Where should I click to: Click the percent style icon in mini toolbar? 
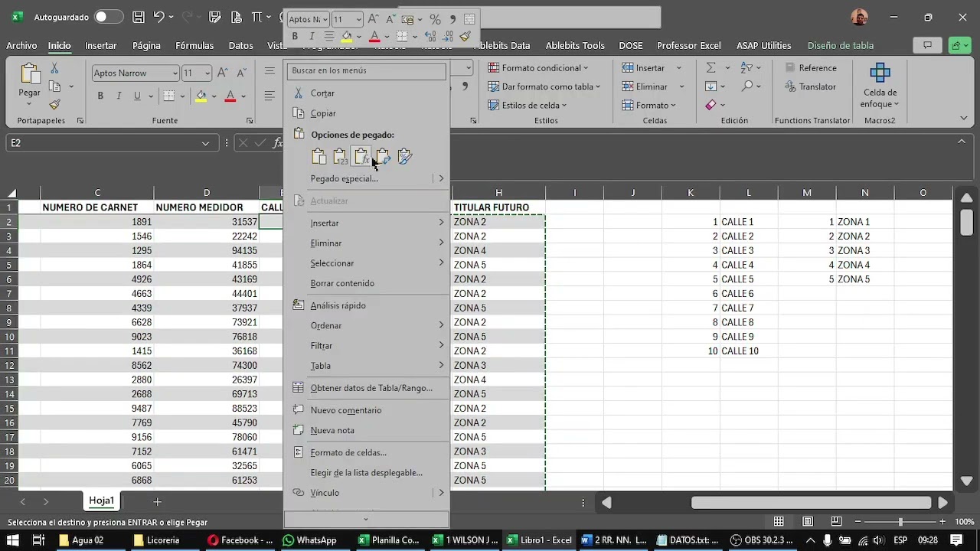(435, 20)
